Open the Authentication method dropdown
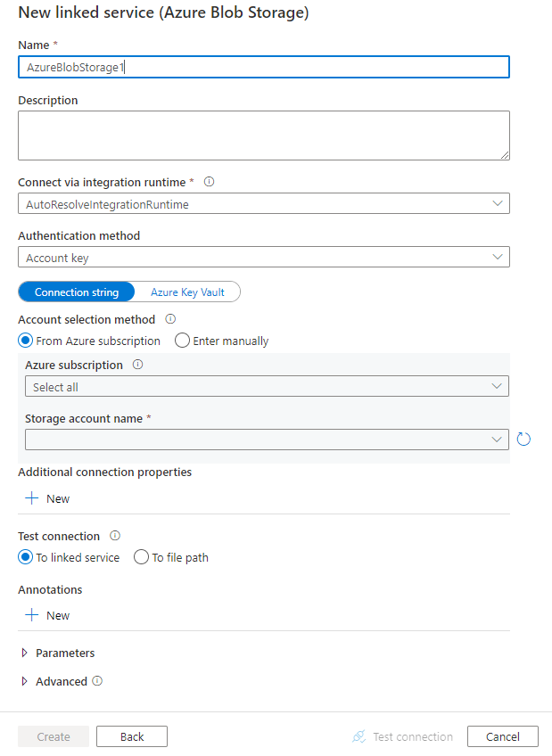 pos(264,257)
